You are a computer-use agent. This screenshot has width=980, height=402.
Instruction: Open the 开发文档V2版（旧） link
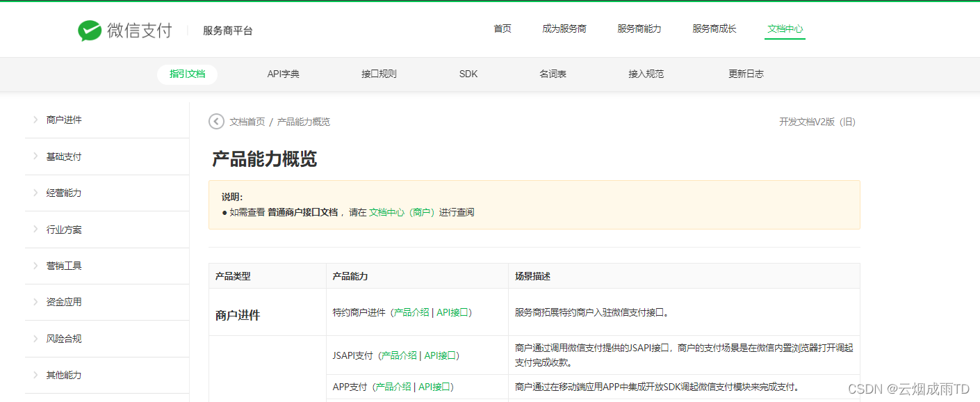(817, 122)
